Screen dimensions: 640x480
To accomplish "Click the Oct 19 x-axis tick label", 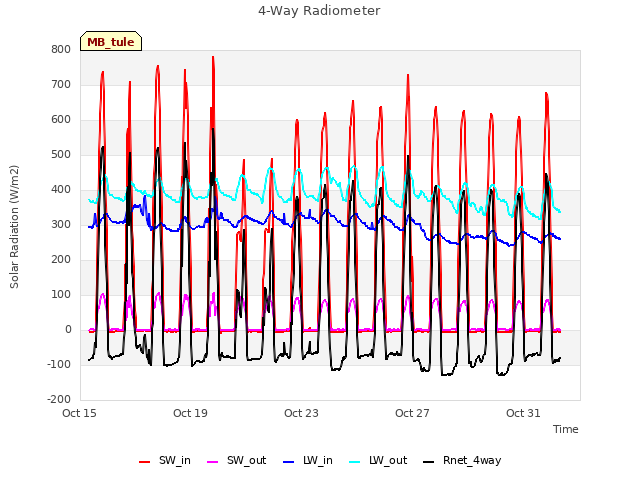I will click(x=190, y=413).
